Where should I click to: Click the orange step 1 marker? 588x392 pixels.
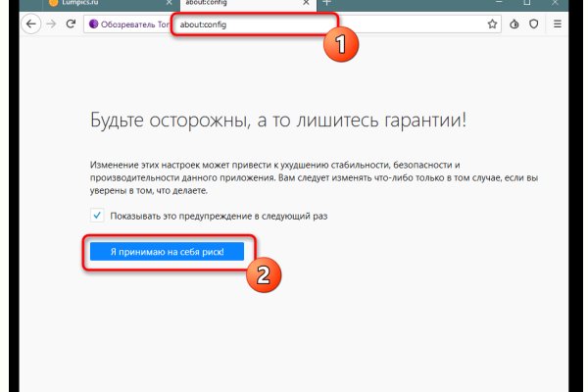pyautogui.click(x=340, y=44)
